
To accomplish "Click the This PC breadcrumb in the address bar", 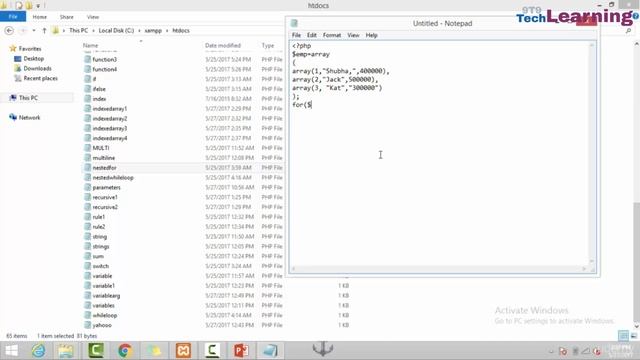I will point(78,31).
